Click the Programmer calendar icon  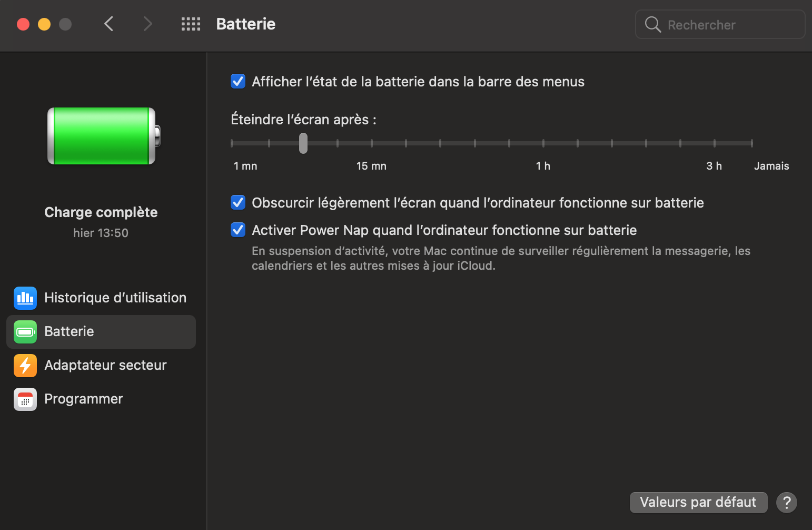pos(25,399)
